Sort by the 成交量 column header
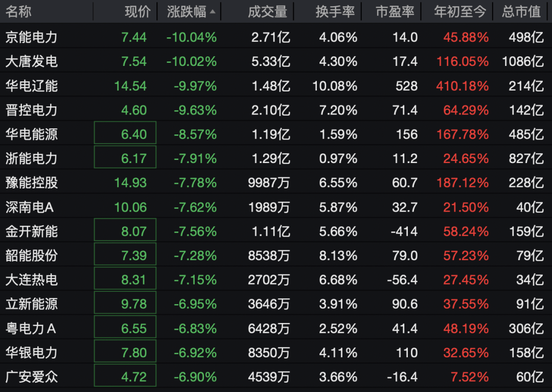 click(x=267, y=12)
